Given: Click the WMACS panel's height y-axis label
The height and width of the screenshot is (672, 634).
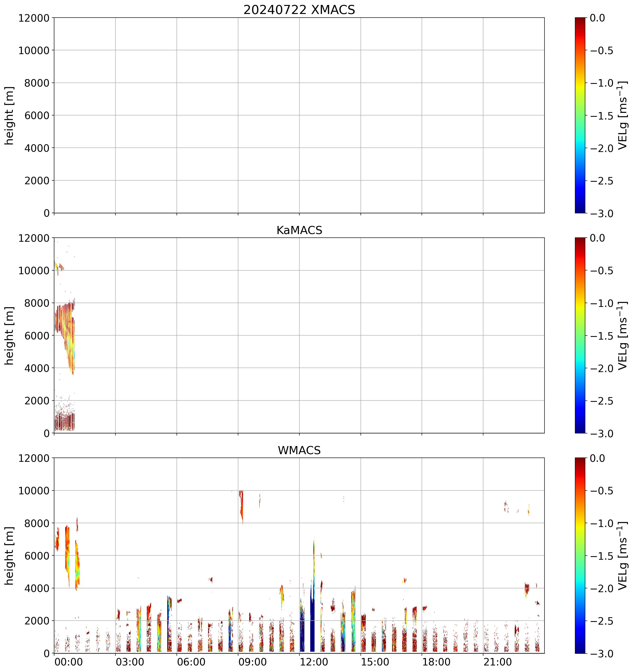Looking at the screenshot, I should 9,556.
